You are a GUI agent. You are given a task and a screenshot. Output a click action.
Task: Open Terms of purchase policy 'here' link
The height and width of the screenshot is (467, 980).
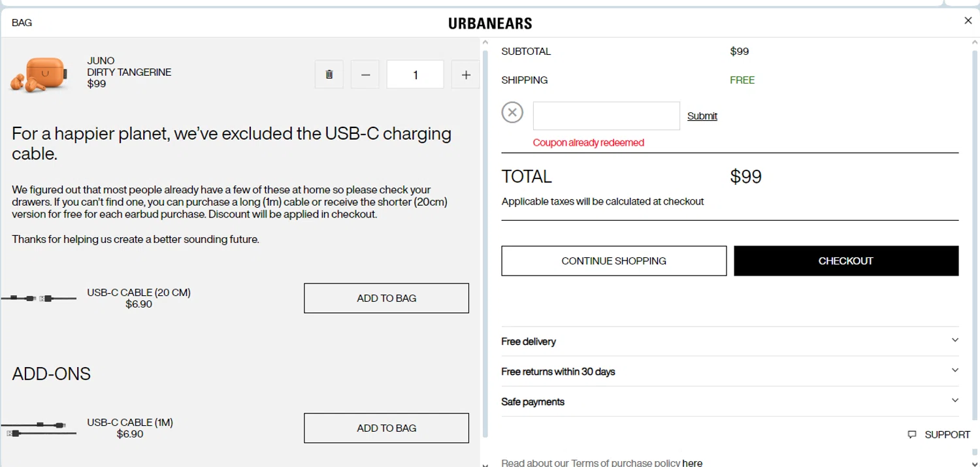click(x=692, y=462)
